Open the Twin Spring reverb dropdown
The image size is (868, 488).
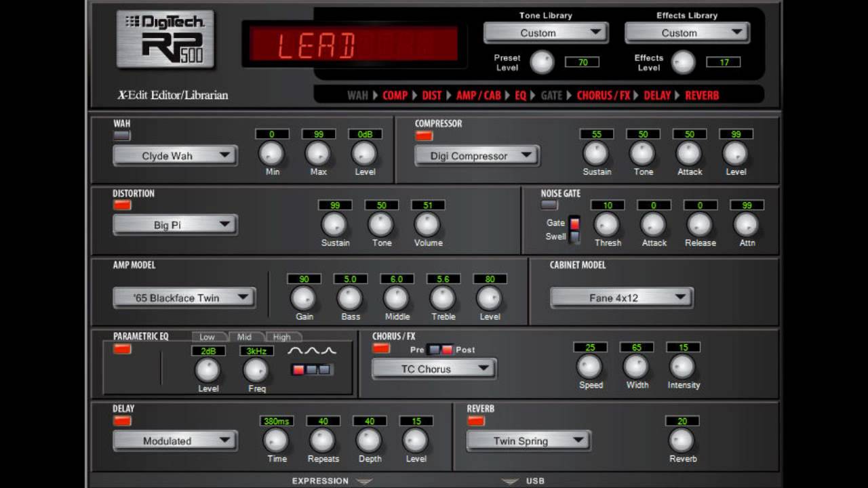(x=528, y=441)
